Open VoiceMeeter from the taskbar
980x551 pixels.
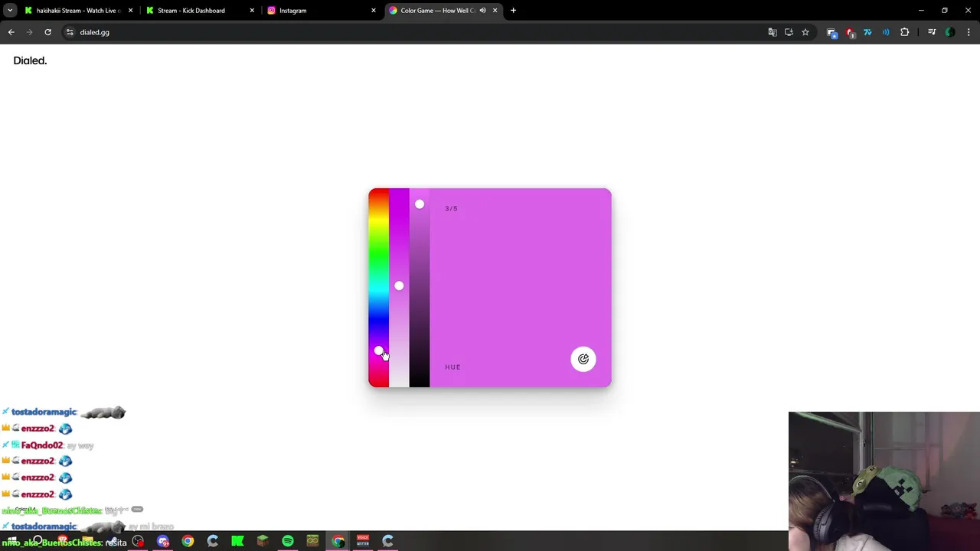pos(363,541)
